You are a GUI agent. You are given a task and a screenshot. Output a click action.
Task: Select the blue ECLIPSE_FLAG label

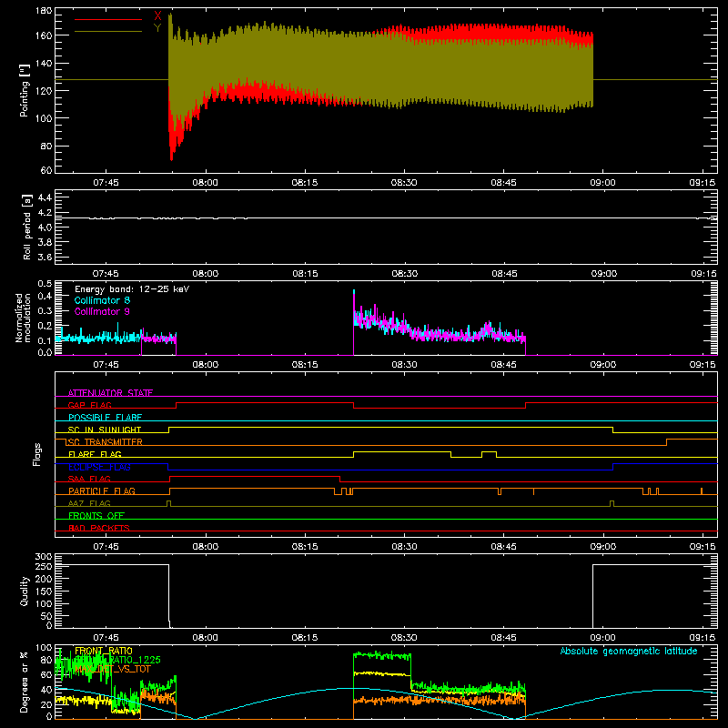[99, 467]
